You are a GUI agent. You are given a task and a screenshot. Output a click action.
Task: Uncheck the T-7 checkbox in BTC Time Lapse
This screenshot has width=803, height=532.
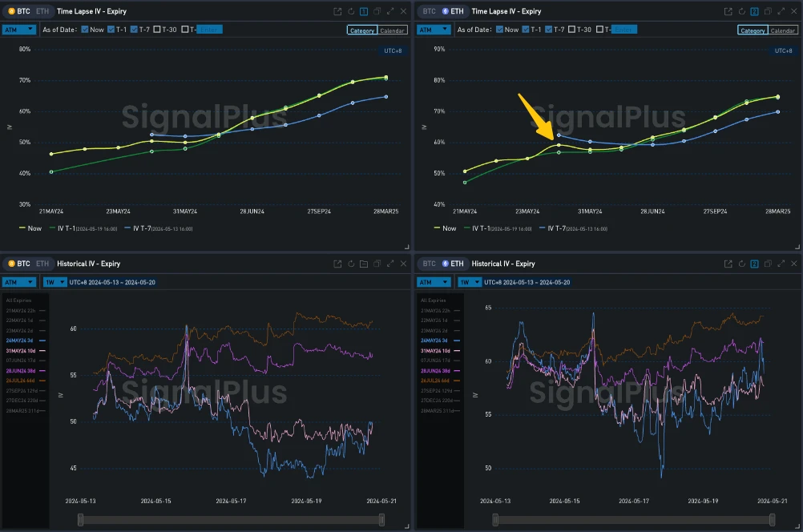(135, 30)
